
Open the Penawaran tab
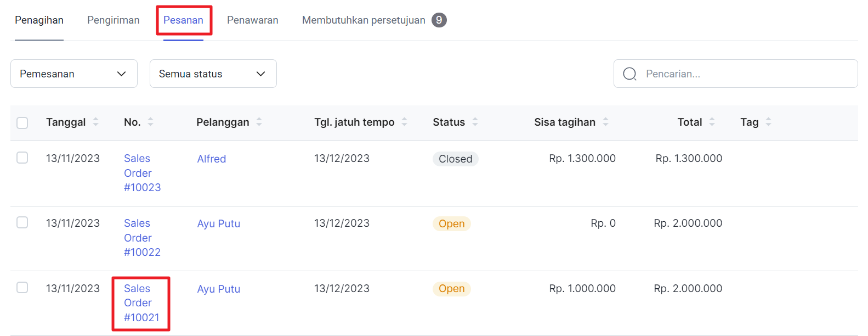tap(253, 20)
